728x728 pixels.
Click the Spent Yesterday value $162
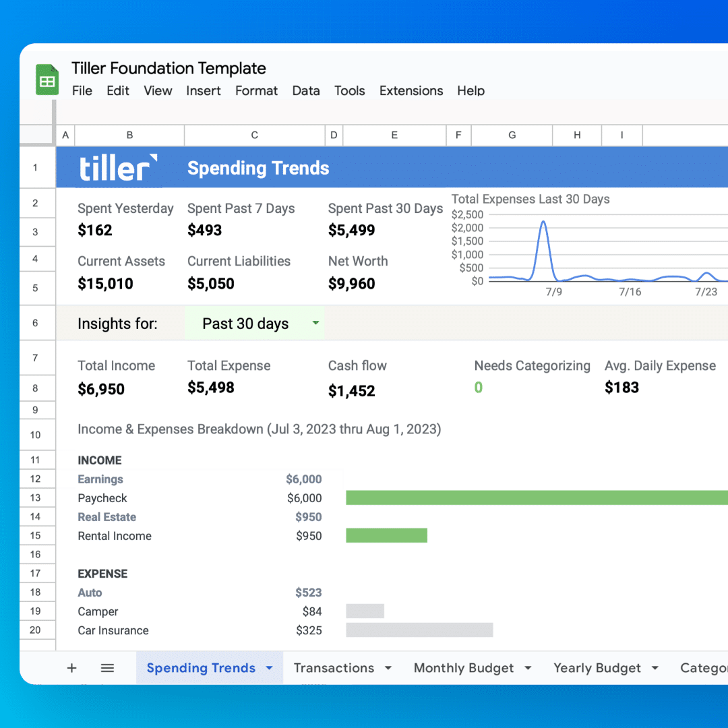click(x=95, y=231)
